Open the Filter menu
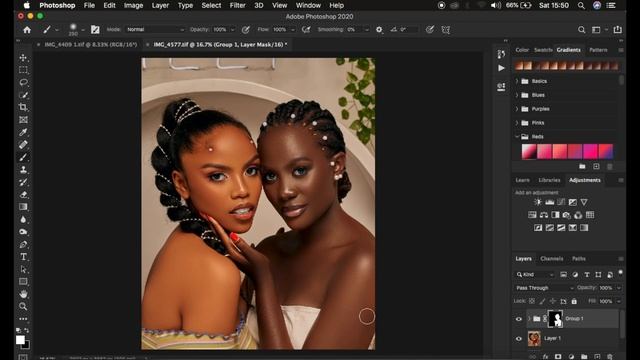The height and width of the screenshot is (360, 640). pos(237,5)
